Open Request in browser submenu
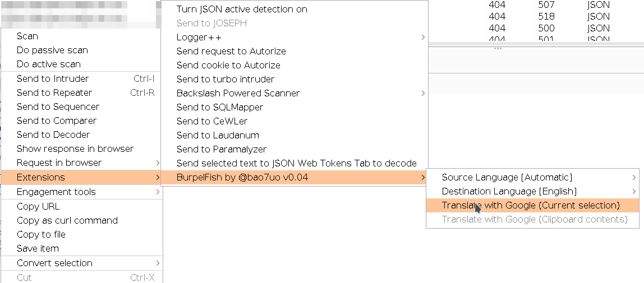The image size is (644, 283). [x=82, y=163]
